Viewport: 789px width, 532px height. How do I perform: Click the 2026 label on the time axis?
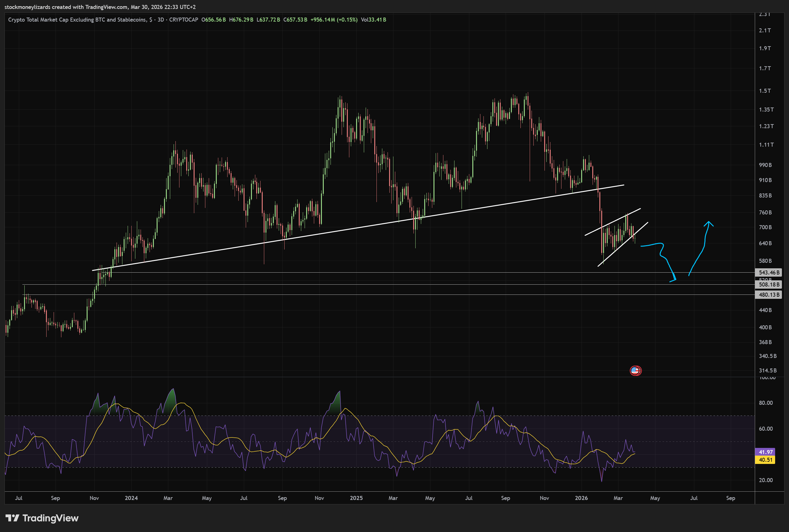581,498
